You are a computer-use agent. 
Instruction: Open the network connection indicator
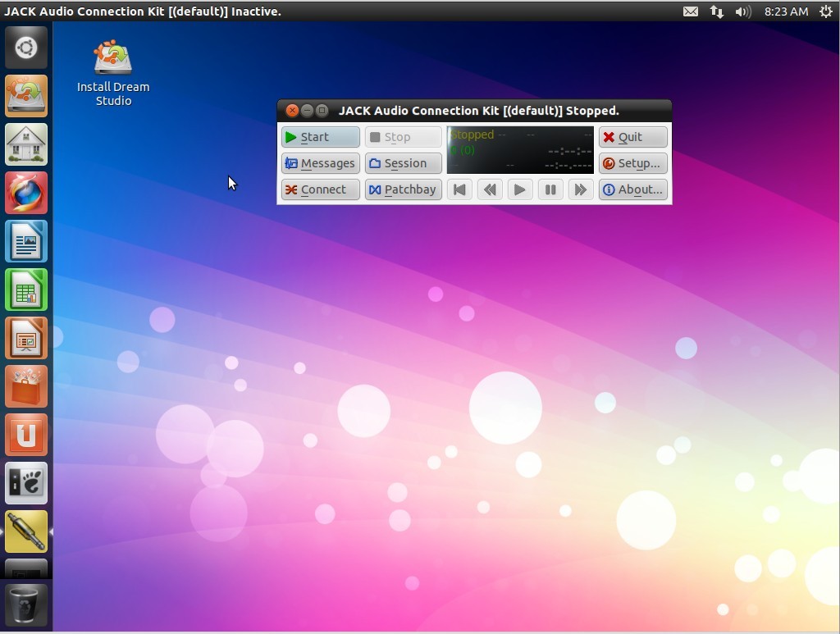point(717,11)
